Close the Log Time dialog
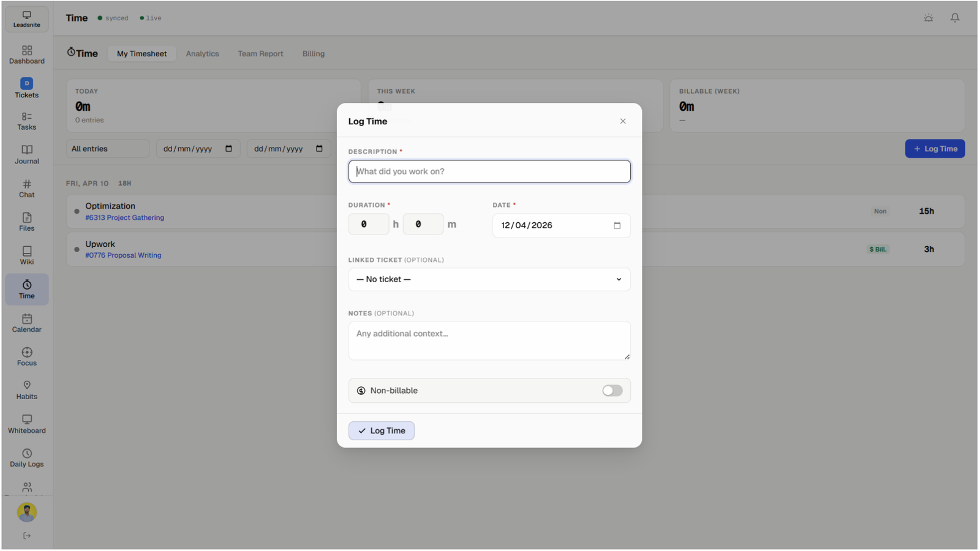980x551 pixels. tap(622, 121)
